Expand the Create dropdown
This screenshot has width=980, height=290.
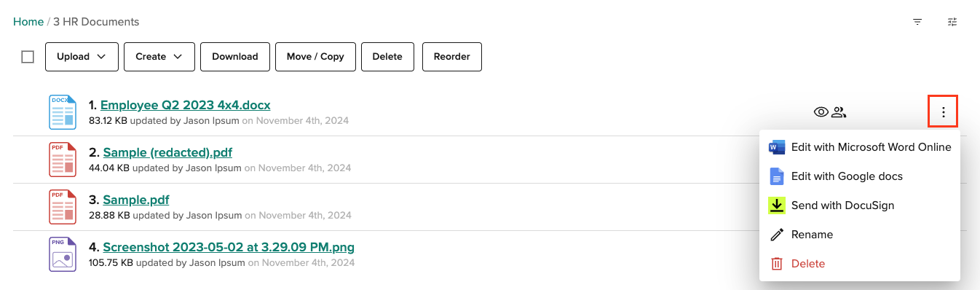[x=159, y=57]
